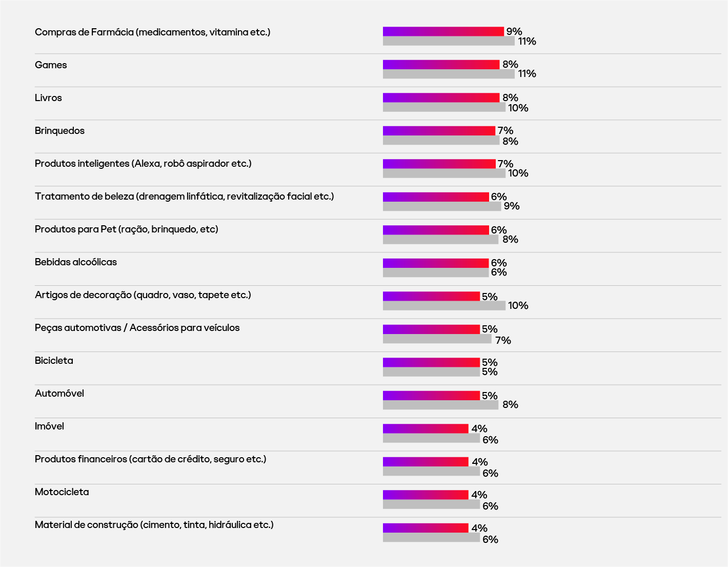This screenshot has width=728, height=567.
Task: Click the gradient bar for Produtos inteligentes
Action: tap(439, 164)
